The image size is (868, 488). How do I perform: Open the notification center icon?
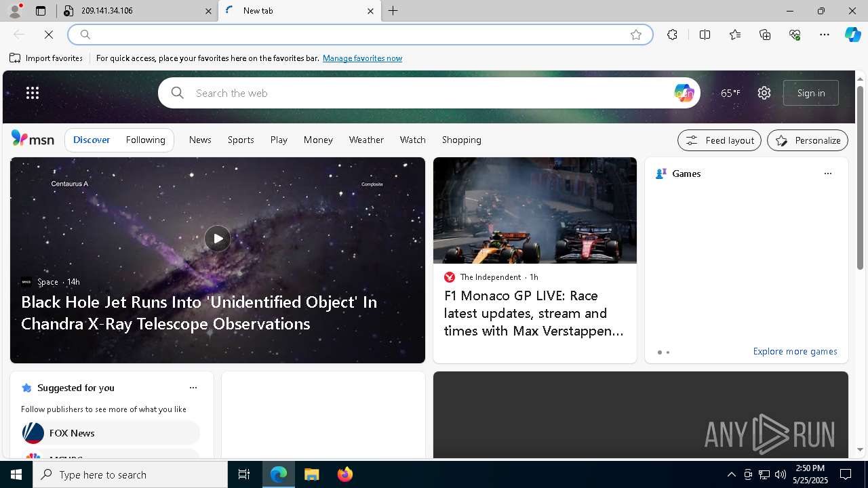click(x=846, y=474)
